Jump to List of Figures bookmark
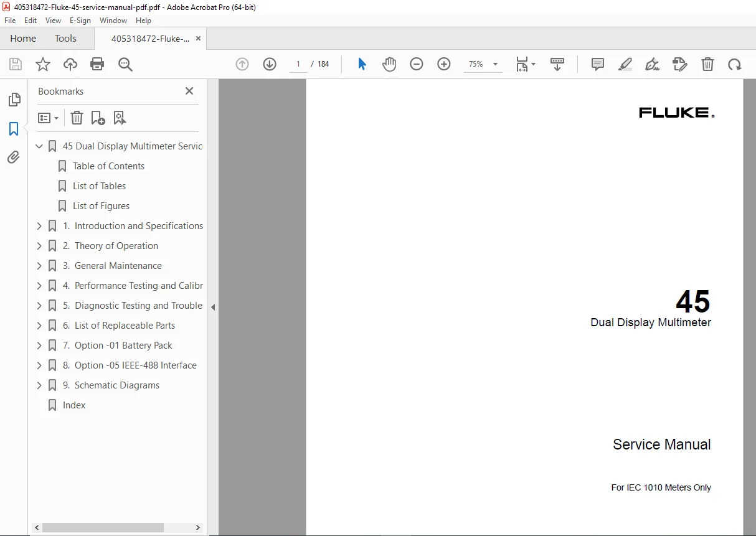The height and width of the screenshot is (536, 756). tap(101, 206)
